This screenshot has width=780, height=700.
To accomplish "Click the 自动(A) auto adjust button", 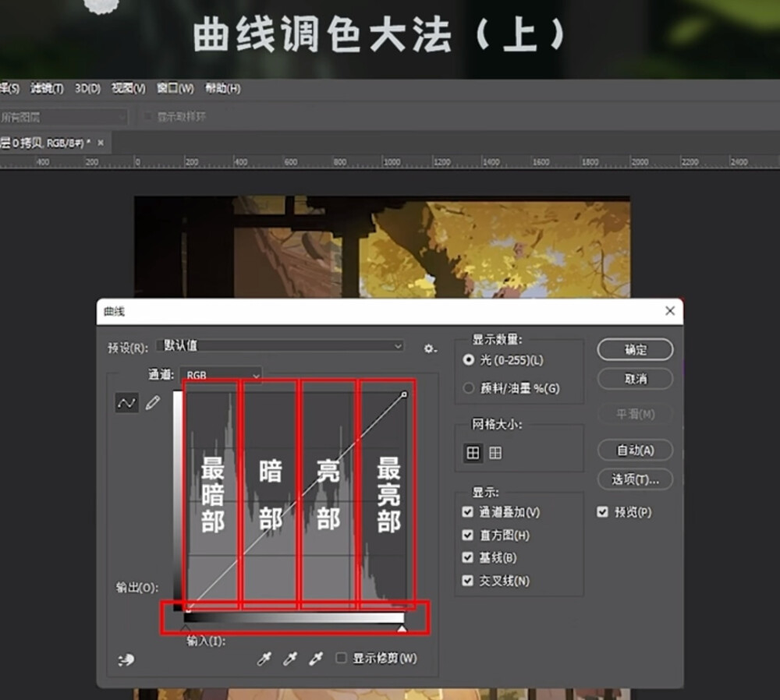I will 634,451.
